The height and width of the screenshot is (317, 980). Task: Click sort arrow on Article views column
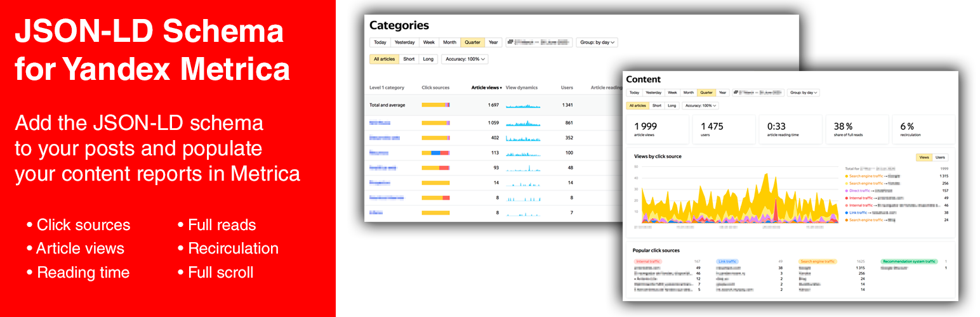(x=501, y=87)
